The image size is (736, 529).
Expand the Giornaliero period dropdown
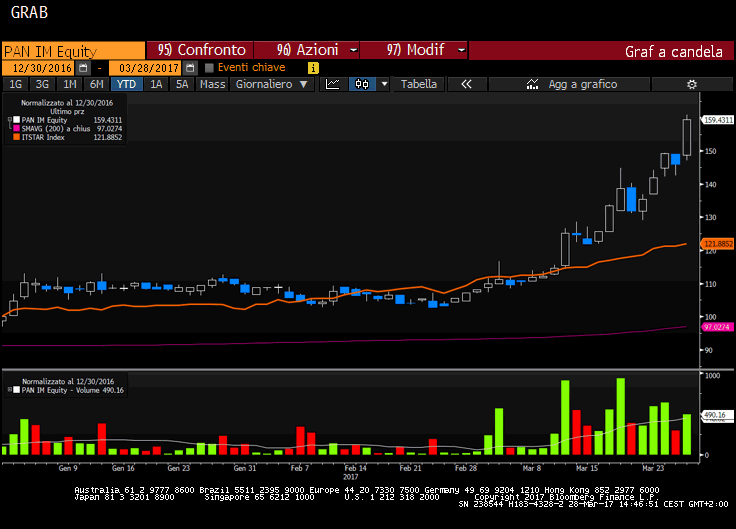pyautogui.click(x=271, y=85)
